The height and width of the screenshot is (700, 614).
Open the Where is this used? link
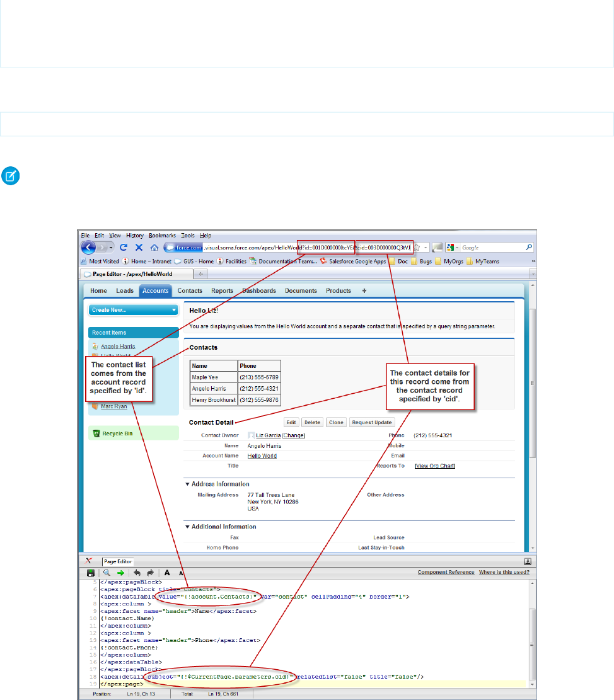point(504,572)
